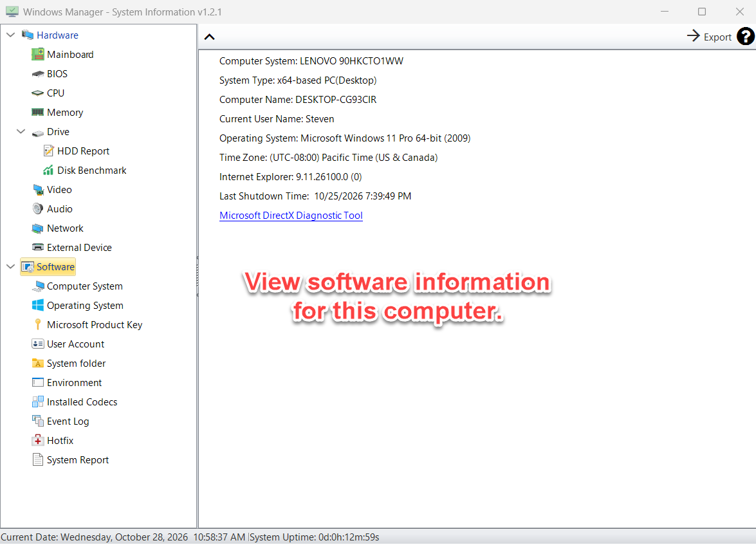Viewport: 756px width, 545px height.
Task: Open the Network information page
Action: click(x=65, y=228)
